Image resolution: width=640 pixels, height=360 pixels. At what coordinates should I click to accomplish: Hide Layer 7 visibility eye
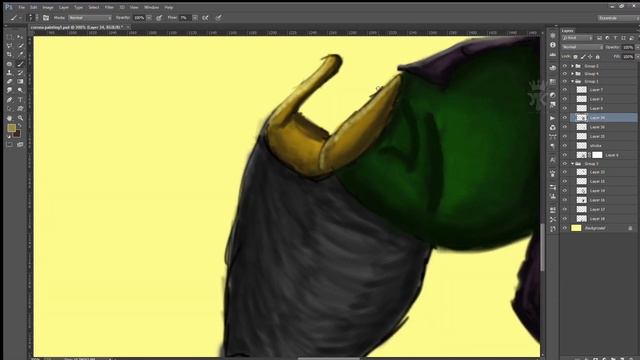point(565,90)
